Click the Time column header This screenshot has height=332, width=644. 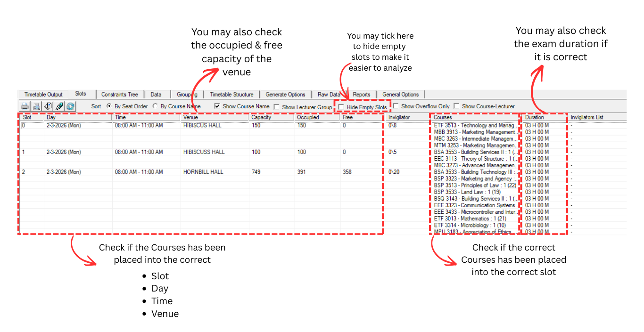pyautogui.click(x=147, y=117)
